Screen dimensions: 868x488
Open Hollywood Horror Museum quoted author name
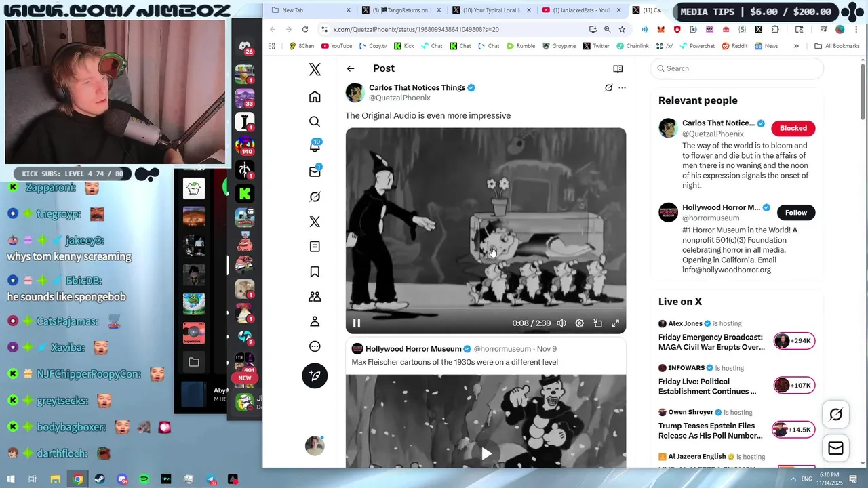click(413, 349)
